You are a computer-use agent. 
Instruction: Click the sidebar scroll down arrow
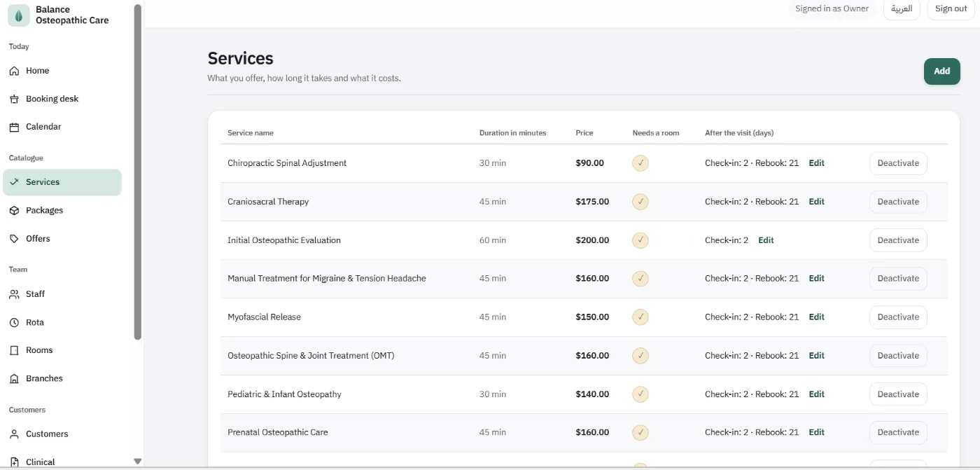138,461
